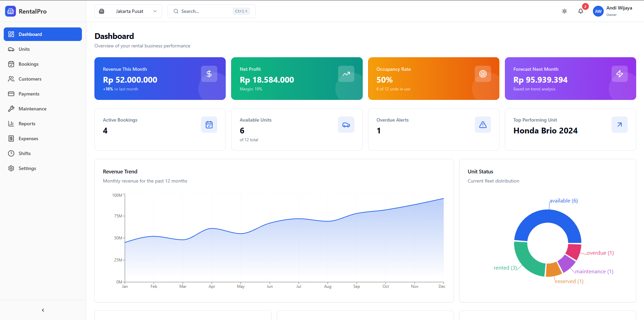Click the Net Profit card
644x320 pixels.
[296, 79]
